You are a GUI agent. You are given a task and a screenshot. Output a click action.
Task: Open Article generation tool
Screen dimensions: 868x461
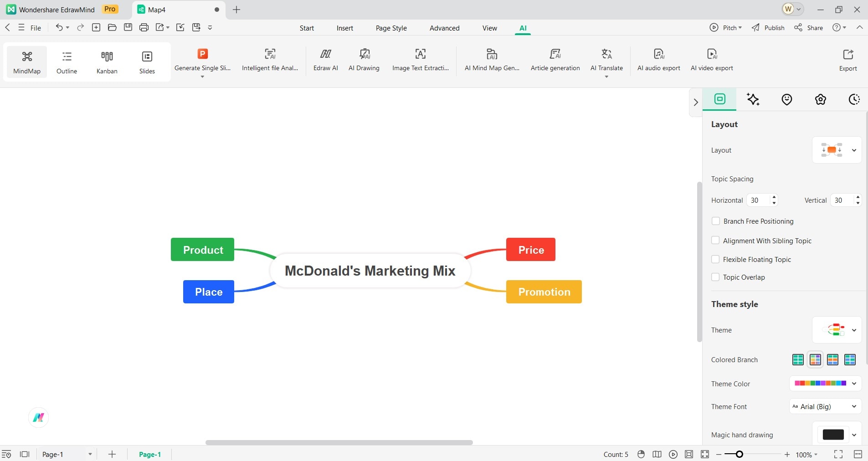click(x=555, y=60)
